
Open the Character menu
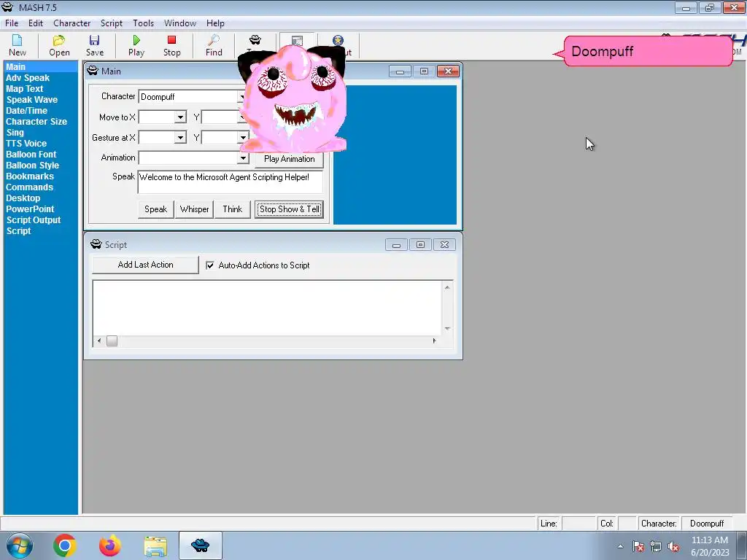pos(72,23)
